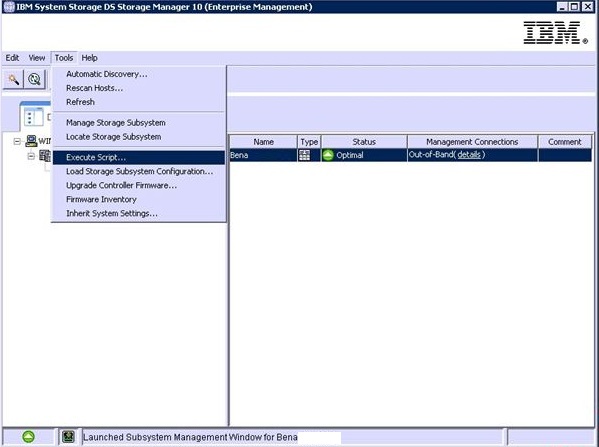Click the Optimal status text
This screenshot has width=599, height=447.
(x=350, y=155)
